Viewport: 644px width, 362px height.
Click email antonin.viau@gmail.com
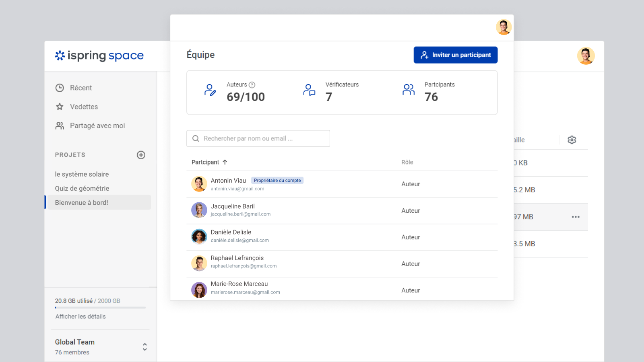[x=237, y=189]
